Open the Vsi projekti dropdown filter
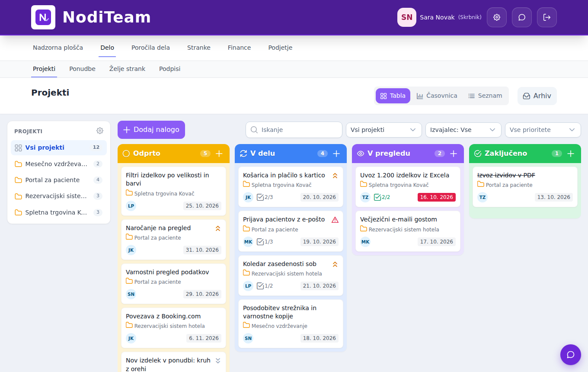The height and width of the screenshot is (372, 588). point(384,130)
